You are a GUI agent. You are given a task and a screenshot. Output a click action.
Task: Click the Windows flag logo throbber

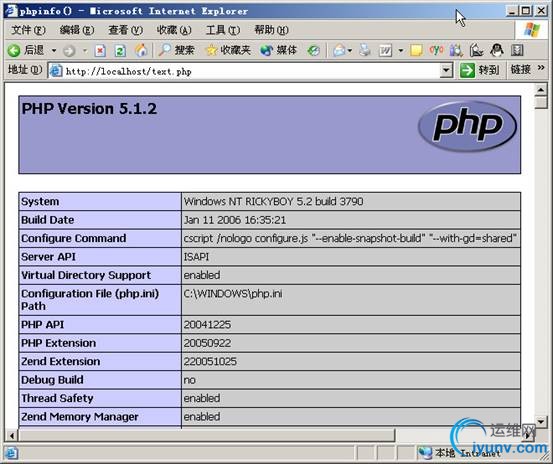click(x=532, y=30)
